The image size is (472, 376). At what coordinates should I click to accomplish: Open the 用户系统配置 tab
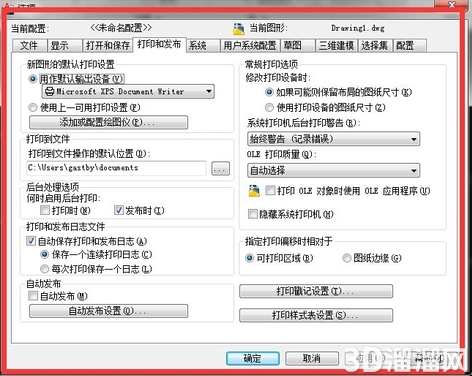pyautogui.click(x=250, y=46)
